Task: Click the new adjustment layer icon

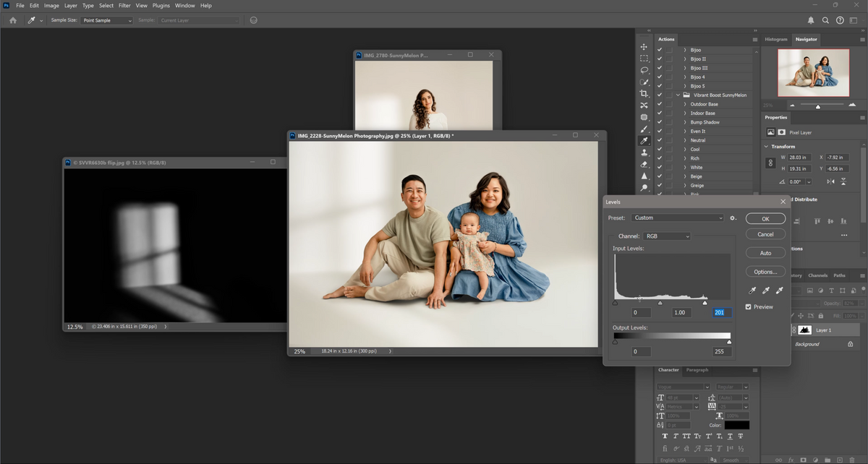Action: coord(815,459)
